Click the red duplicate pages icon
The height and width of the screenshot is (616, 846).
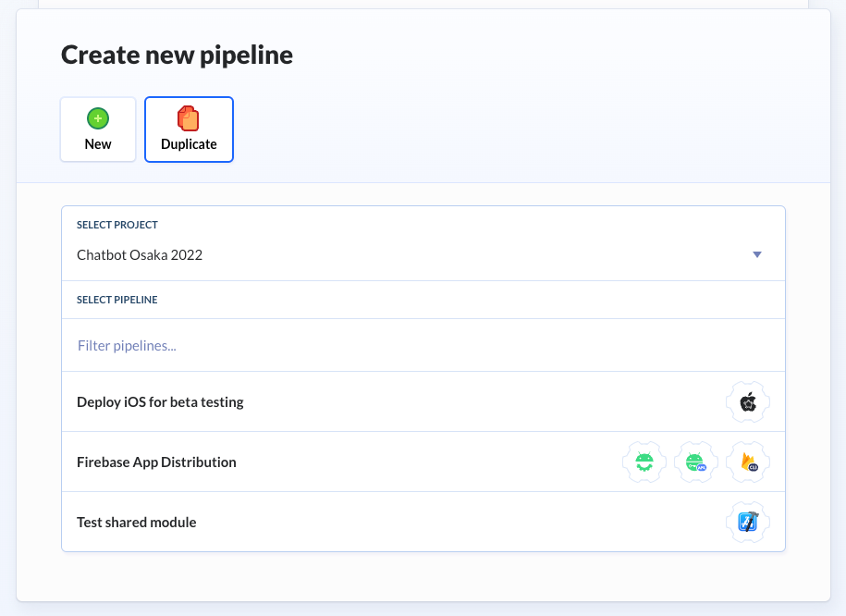point(189,118)
